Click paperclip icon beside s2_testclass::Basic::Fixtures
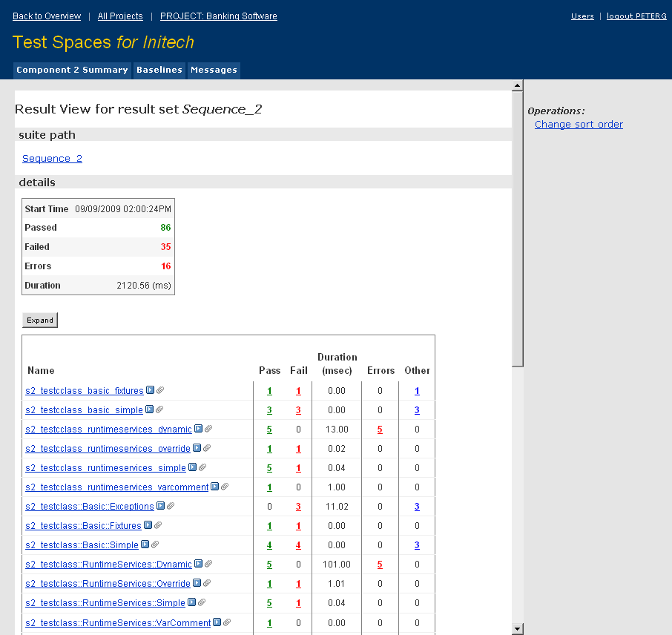 click(158, 525)
